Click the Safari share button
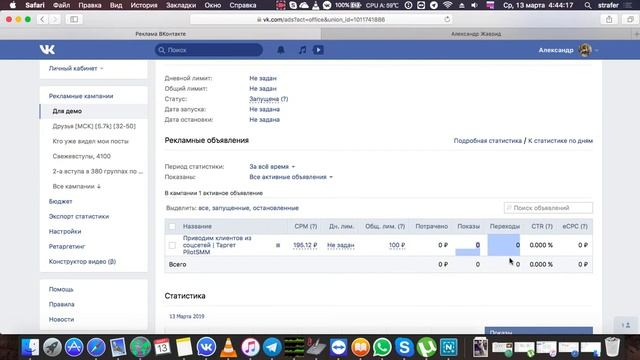This screenshot has width=640, height=360. (609, 19)
